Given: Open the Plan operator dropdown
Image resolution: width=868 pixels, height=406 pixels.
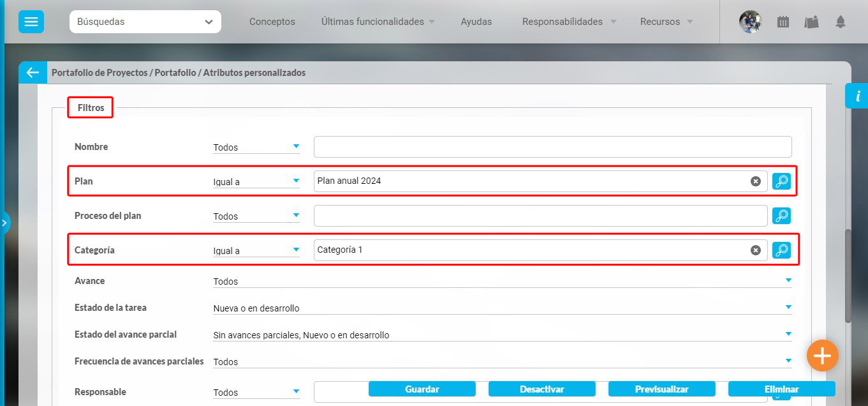Looking at the screenshot, I should tap(256, 182).
